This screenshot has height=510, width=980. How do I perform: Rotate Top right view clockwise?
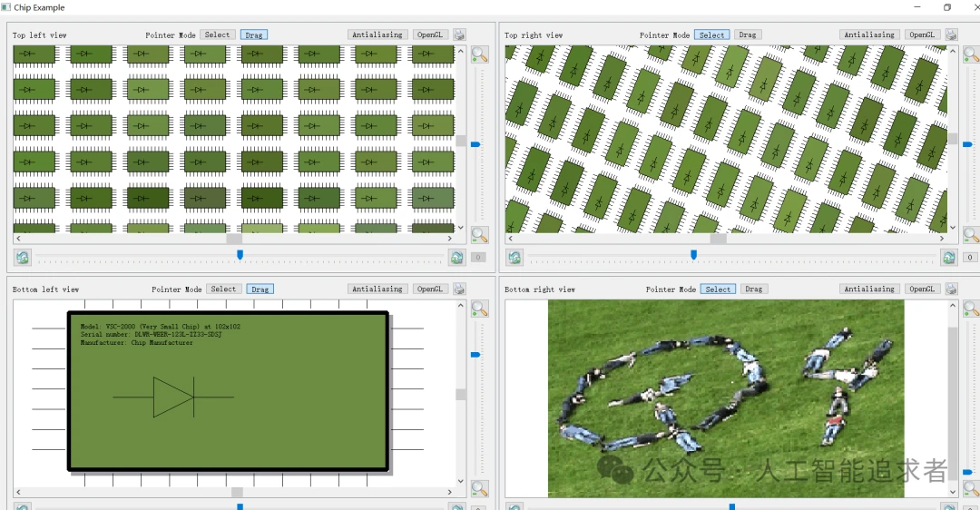tap(949, 258)
